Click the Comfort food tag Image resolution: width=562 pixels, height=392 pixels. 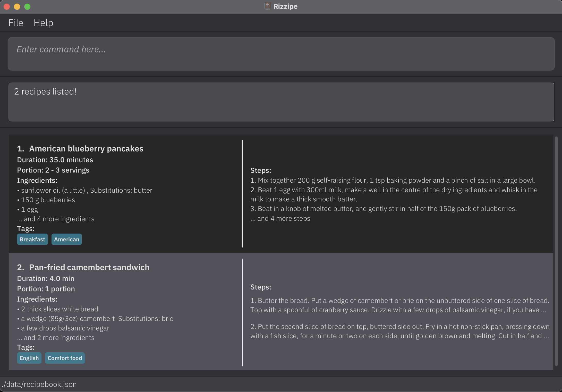coord(65,358)
